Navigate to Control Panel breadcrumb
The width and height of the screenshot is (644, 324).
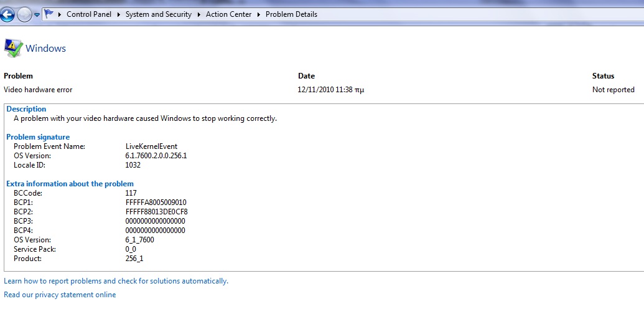coord(89,14)
